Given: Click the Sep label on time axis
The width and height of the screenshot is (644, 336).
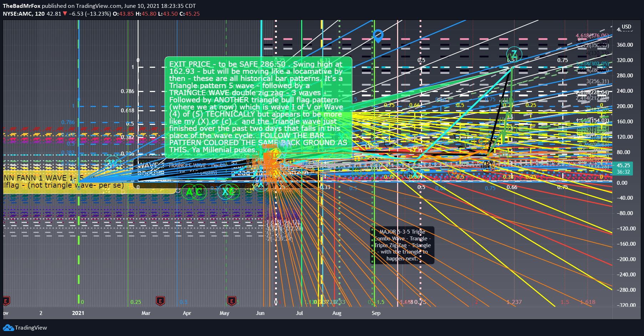Looking at the screenshot, I should [376, 313].
